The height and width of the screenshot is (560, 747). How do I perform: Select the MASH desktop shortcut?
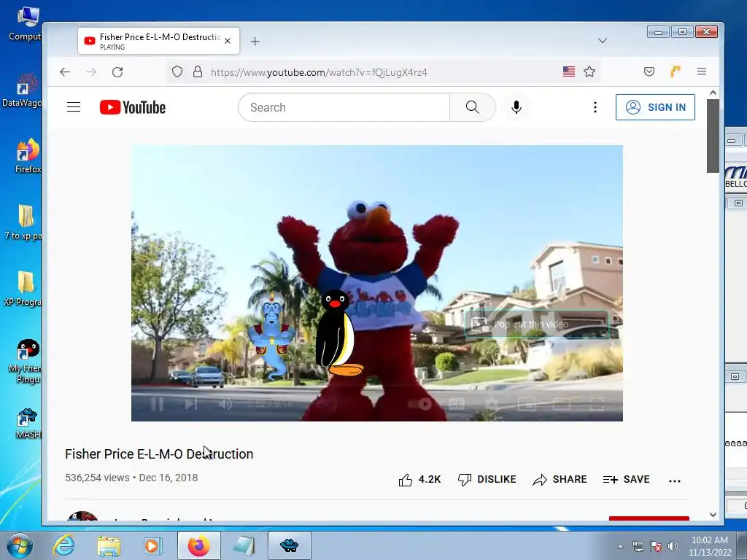click(28, 424)
